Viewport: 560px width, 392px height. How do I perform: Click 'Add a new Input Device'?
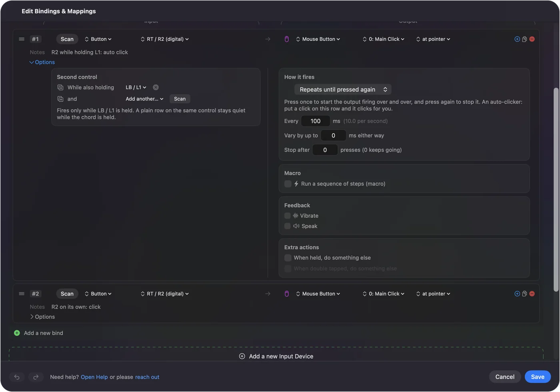(276, 356)
